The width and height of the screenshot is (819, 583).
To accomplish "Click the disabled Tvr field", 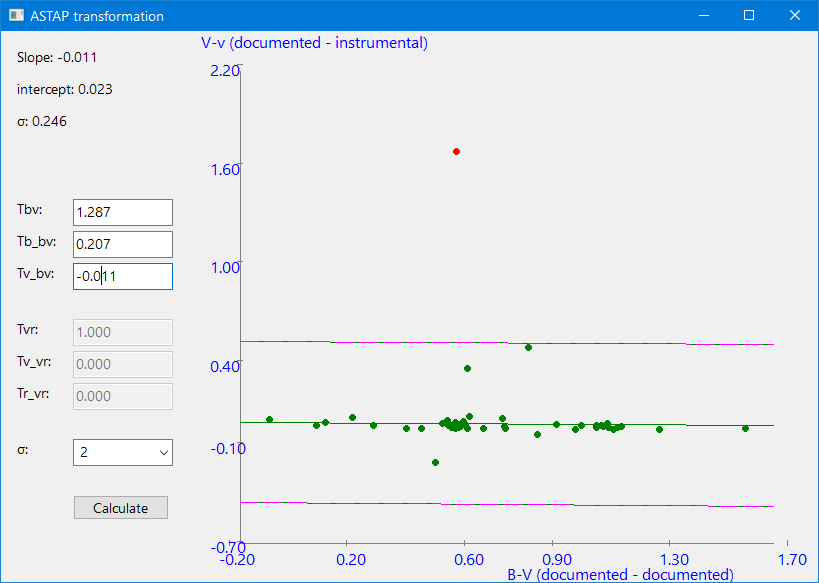I will point(123,332).
